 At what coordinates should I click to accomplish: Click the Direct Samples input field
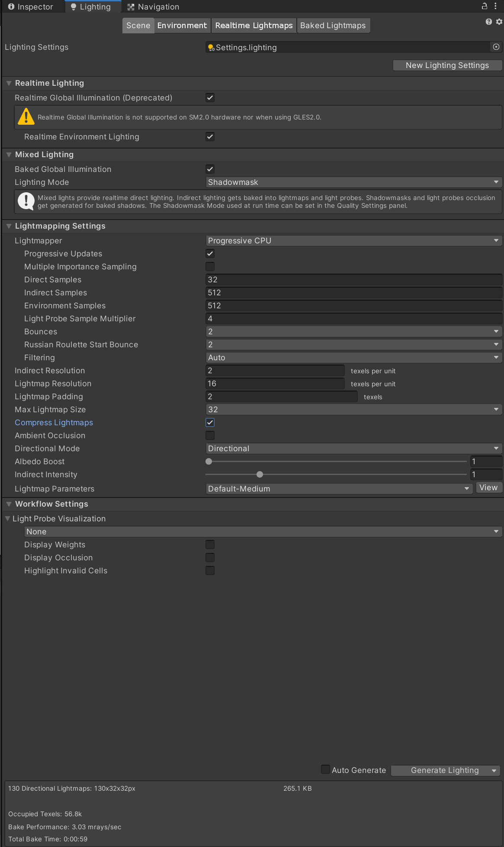(x=353, y=280)
